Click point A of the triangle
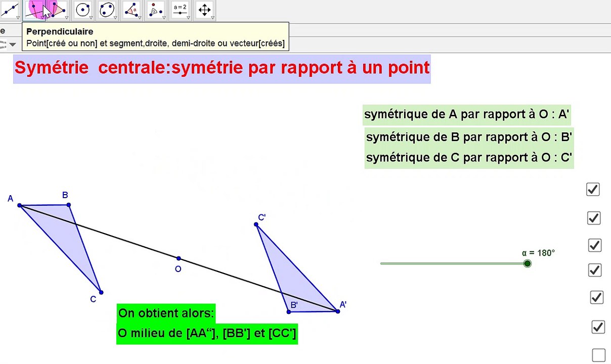Image resolution: width=611 pixels, height=364 pixels. [20, 205]
